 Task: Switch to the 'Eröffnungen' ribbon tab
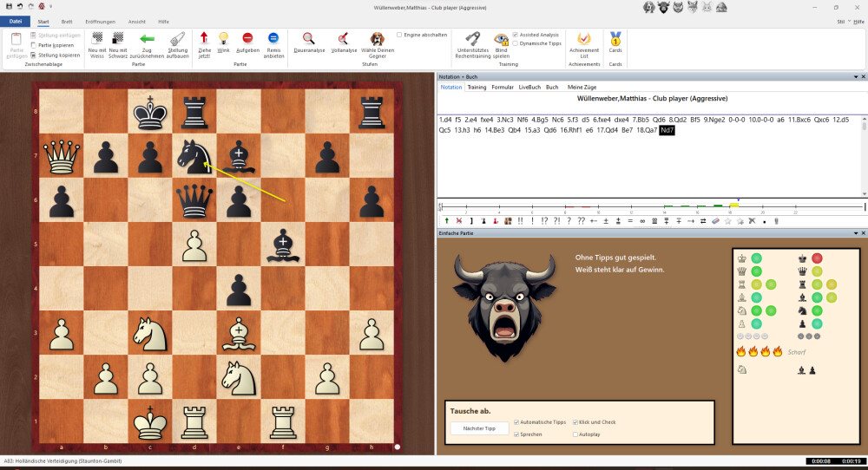[100, 21]
